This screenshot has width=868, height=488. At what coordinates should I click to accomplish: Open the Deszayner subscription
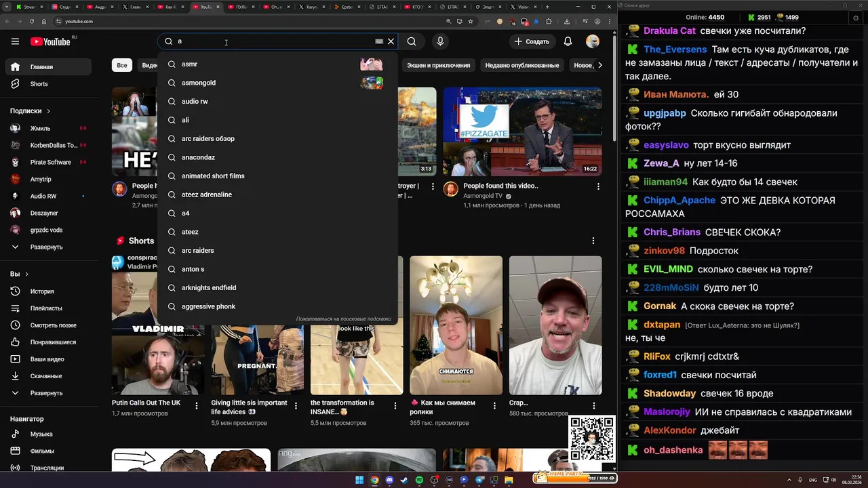pos(47,213)
